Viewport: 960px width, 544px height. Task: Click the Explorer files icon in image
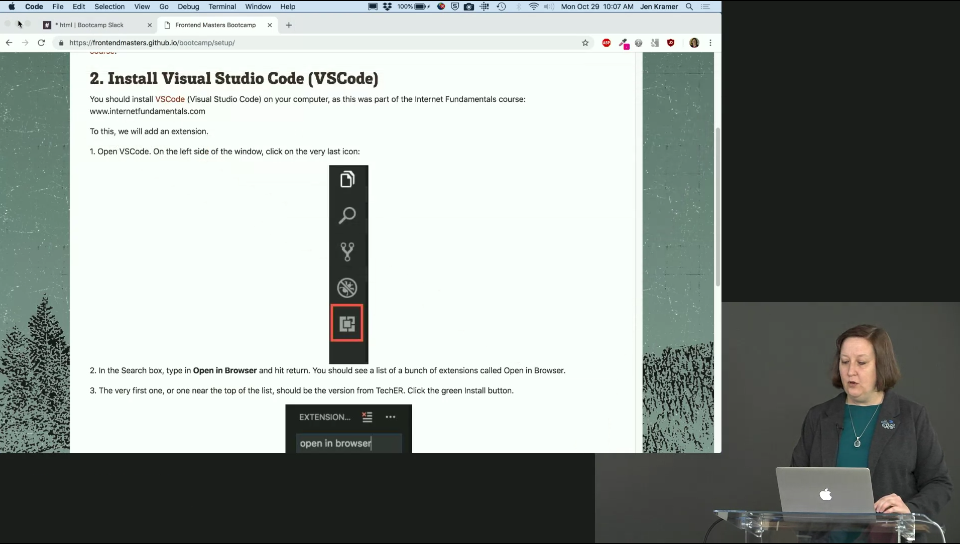[x=347, y=180]
